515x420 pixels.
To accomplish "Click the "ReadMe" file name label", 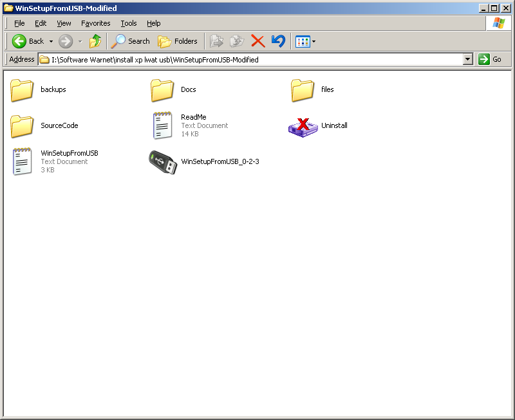I will pos(194,117).
